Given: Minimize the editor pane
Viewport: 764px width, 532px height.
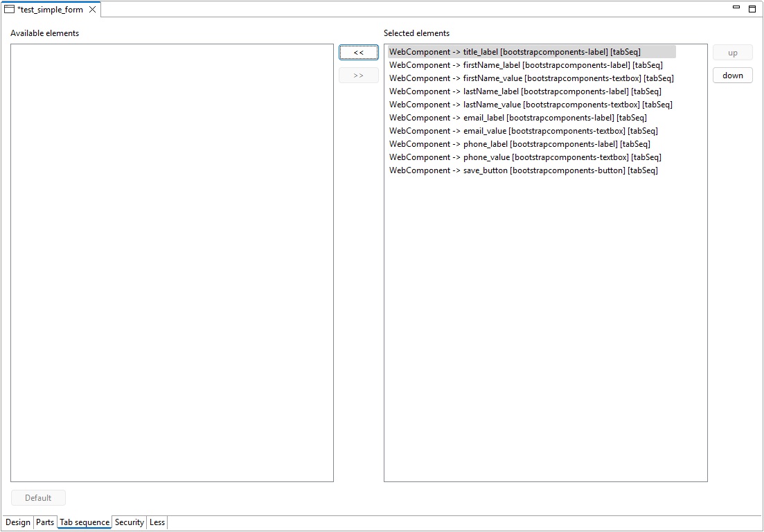Looking at the screenshot, I should (736, 8).
